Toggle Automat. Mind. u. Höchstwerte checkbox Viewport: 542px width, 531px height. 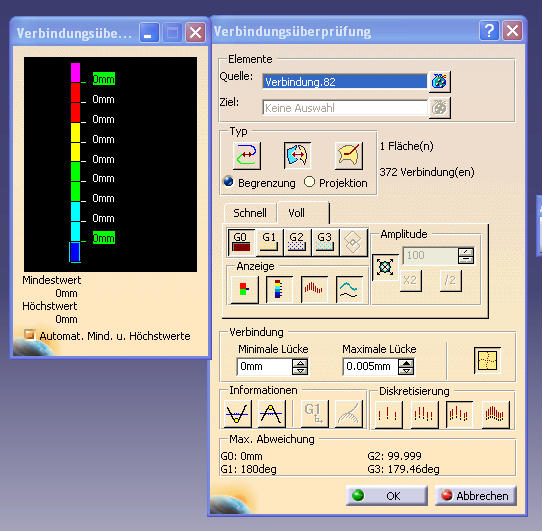tap(29, 335)
